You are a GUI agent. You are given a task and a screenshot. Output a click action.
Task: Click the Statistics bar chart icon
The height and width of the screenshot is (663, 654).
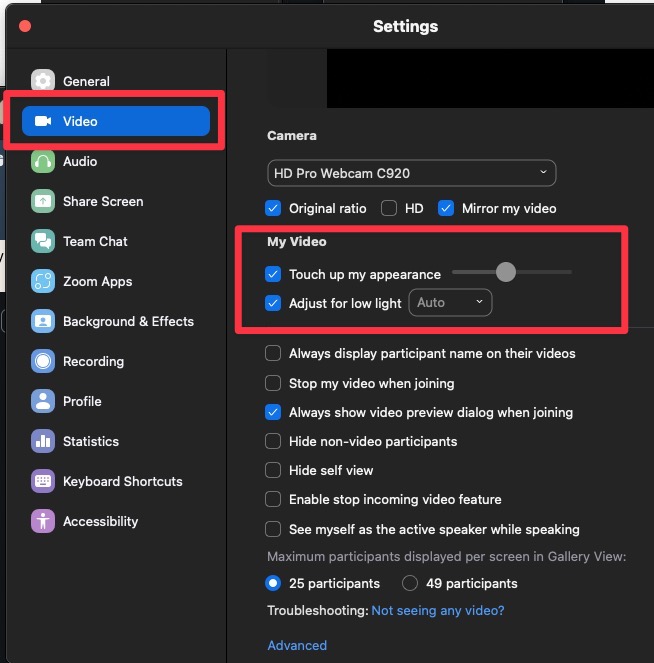tap(43, 441)
